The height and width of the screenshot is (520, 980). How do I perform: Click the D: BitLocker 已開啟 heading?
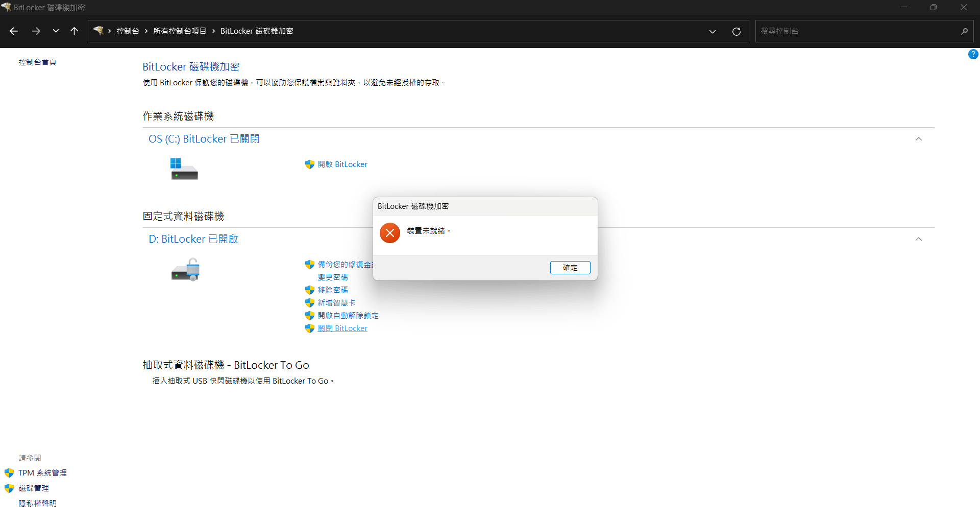[x=193, y=239]
